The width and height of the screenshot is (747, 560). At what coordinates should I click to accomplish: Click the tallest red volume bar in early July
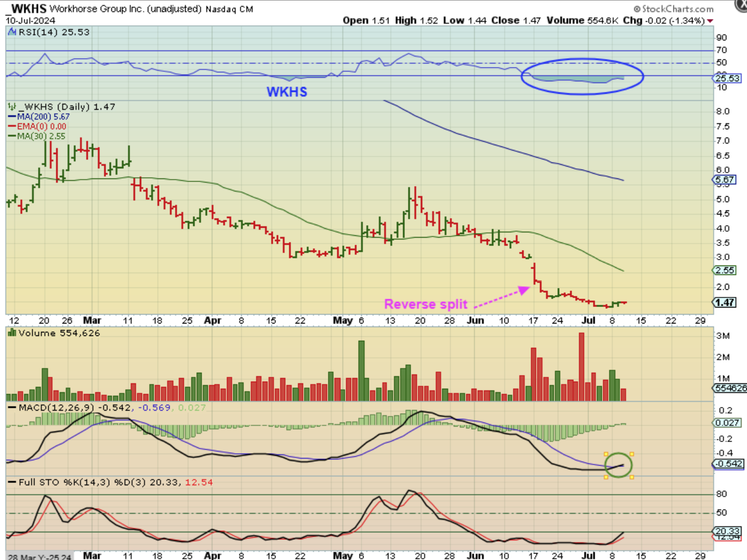pos(582,367)
